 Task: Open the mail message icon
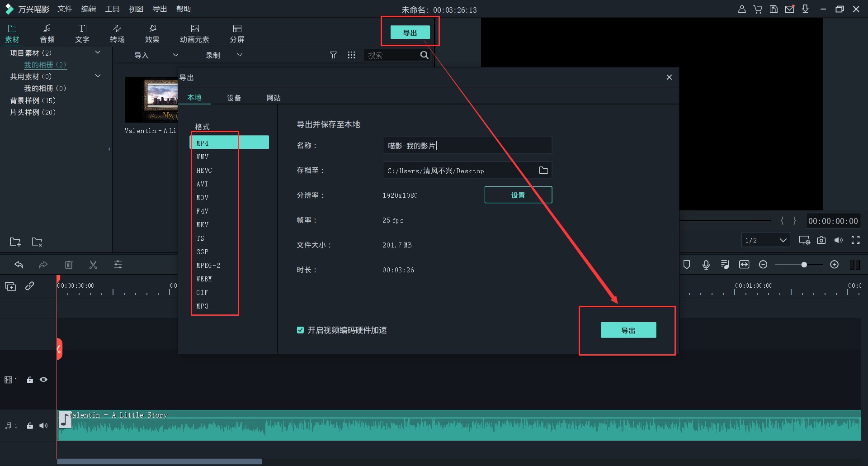pos(789,9)
